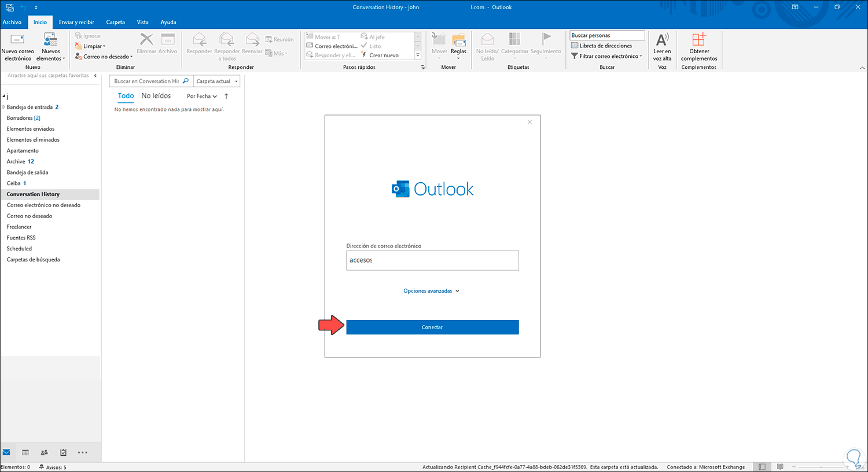This screenshot has height=472, width=868.
Task: Expand Opciones avanzadas in the dialog
Action: pyautogui.click(x=431, y=291)
